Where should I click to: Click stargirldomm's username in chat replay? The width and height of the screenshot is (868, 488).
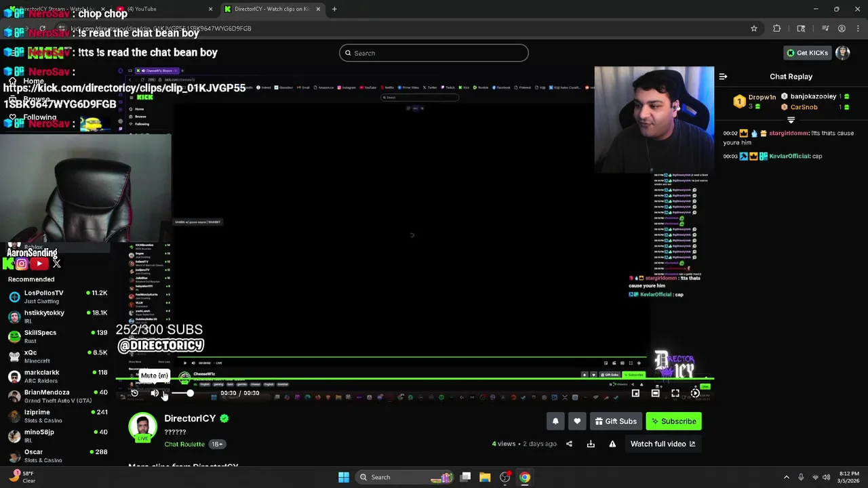pyautogui.click(x=789, y=133)
